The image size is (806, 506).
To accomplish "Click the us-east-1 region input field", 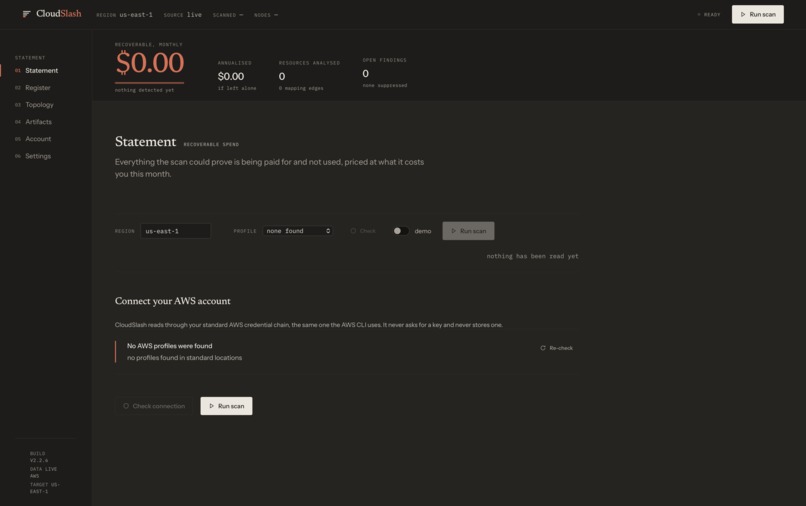I will 175,231.
